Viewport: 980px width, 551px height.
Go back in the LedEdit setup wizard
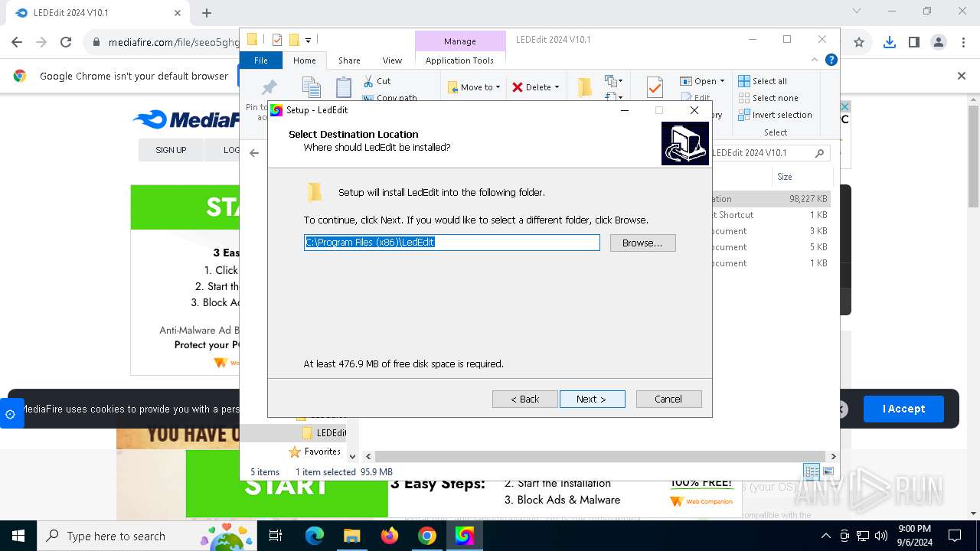[x=525, y=399]
